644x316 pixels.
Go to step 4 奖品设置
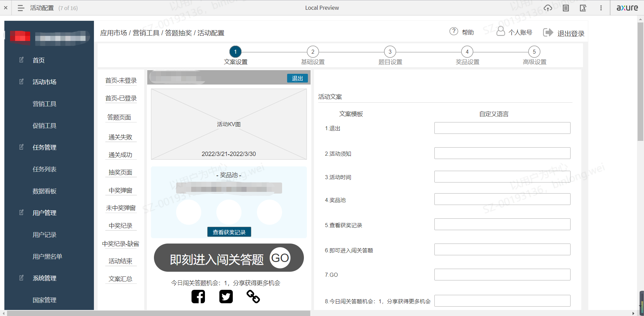467,52
